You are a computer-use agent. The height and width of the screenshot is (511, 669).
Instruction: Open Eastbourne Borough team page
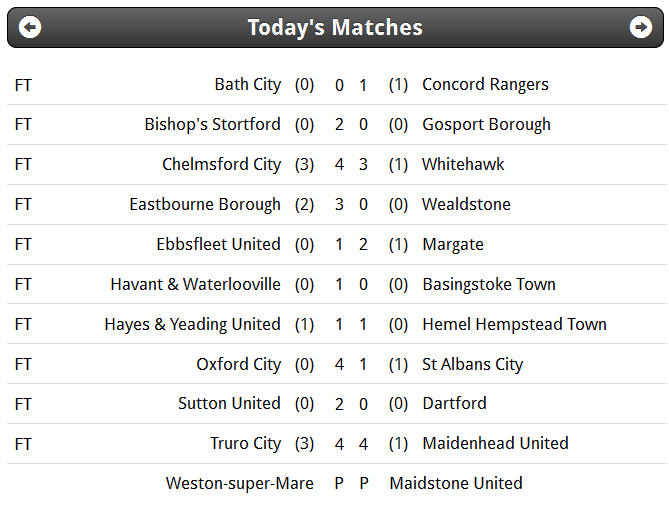coord(205,204)
